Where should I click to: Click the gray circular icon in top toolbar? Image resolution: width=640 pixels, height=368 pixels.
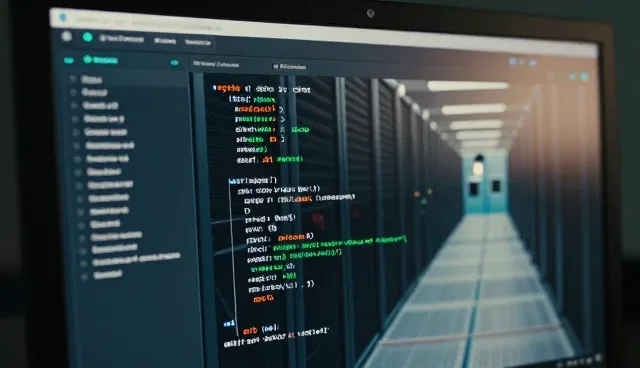pyautogui.click(x=67, y=36)
